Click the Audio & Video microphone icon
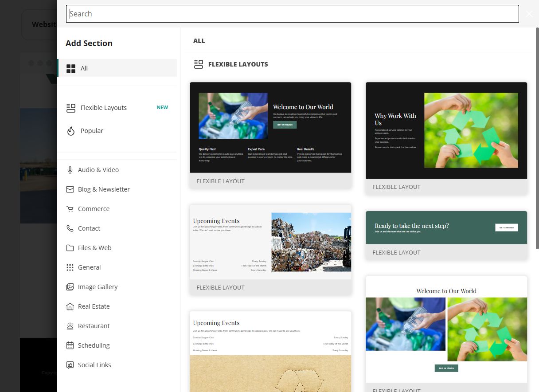 [x=70, y=170]
